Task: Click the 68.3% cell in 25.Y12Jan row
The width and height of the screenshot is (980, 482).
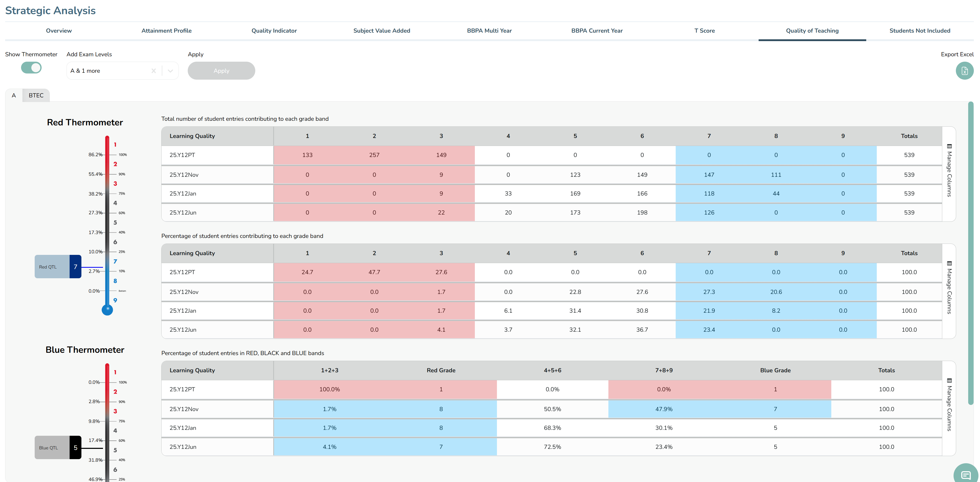Action: pyautogui.click(x=552, y=428)
